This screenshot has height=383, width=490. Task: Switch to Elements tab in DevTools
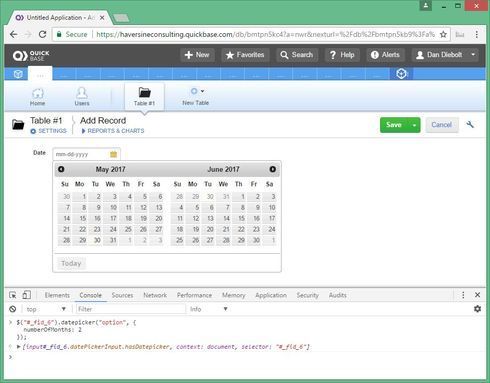click(x=57, y=295)
